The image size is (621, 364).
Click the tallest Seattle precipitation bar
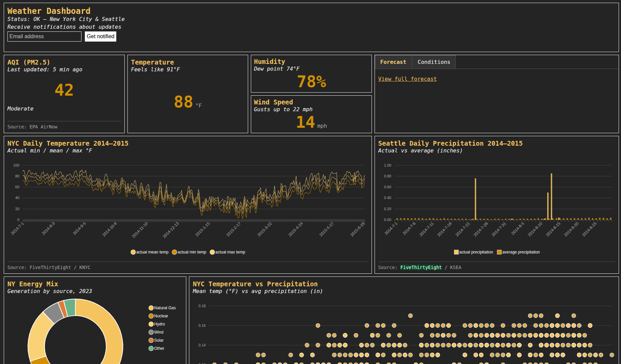551,197
